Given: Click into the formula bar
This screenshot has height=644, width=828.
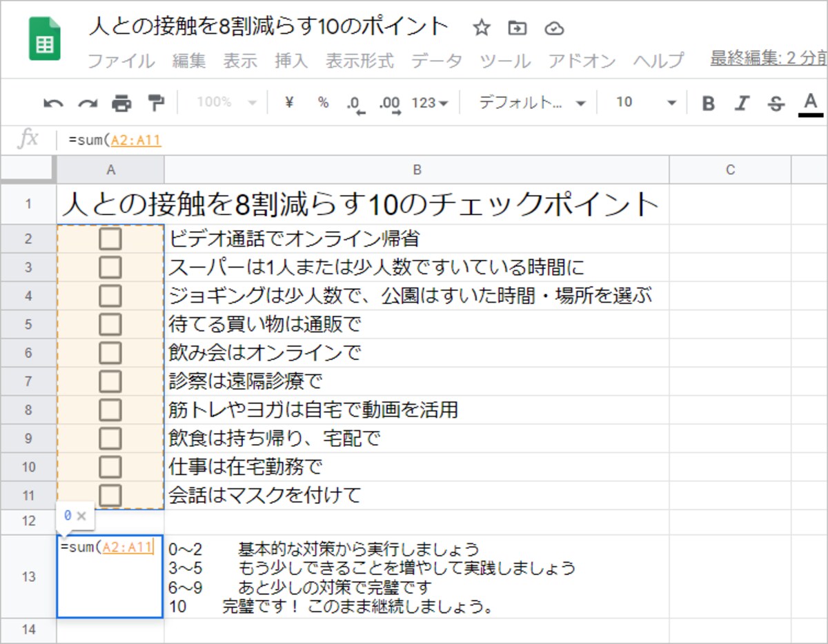Looking at the screenshot, I should [x=442, y=141].
